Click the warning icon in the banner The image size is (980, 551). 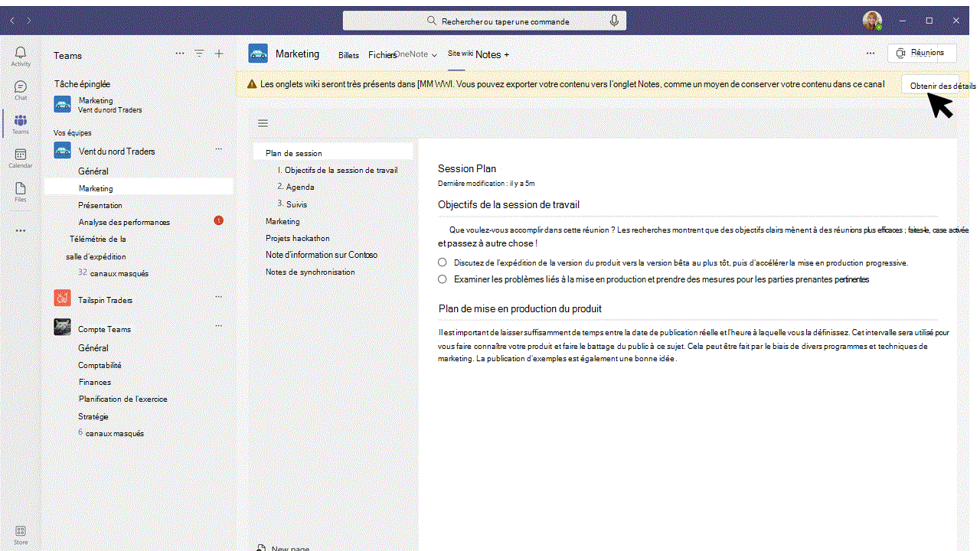252,84
